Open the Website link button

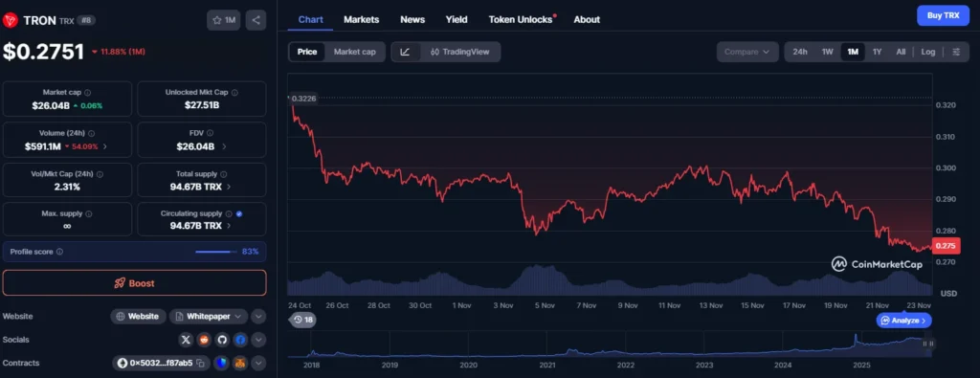[x=138, y=316]
